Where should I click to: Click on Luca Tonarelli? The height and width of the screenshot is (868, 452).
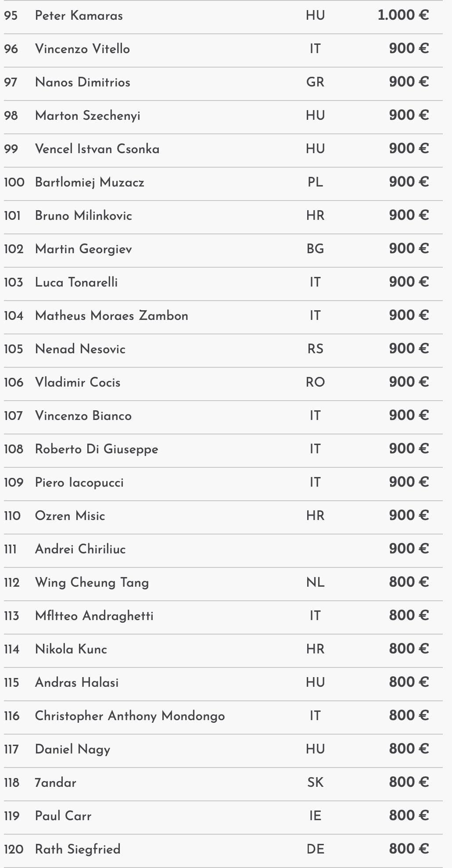click(x=76, y=283)
